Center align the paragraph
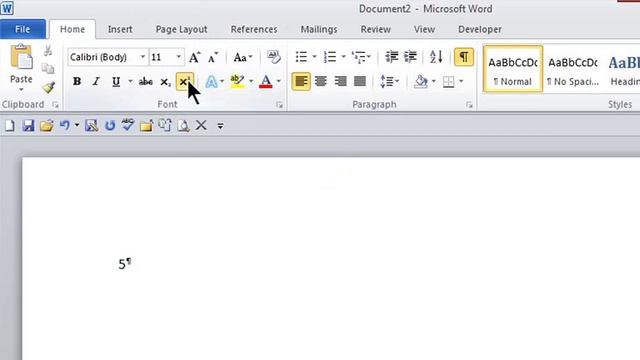 click(x=321, y=82)
